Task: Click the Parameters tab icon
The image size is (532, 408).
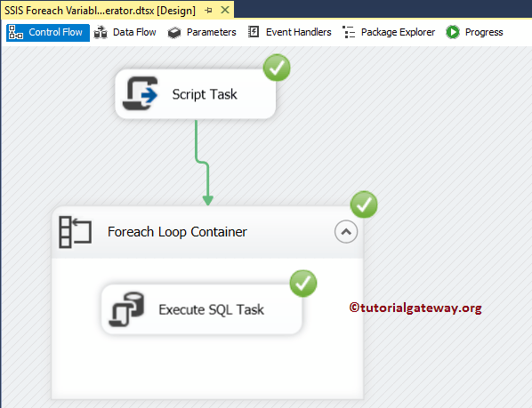Action: click(174, 33)
